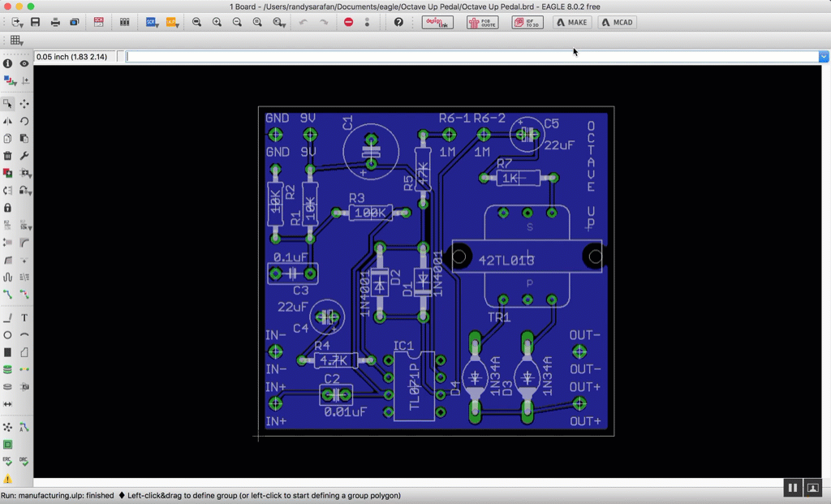Click the Zoom out magnifier icon
Image resolution: width=831 pixels, height=504 pixels.
tap(237, 22)
